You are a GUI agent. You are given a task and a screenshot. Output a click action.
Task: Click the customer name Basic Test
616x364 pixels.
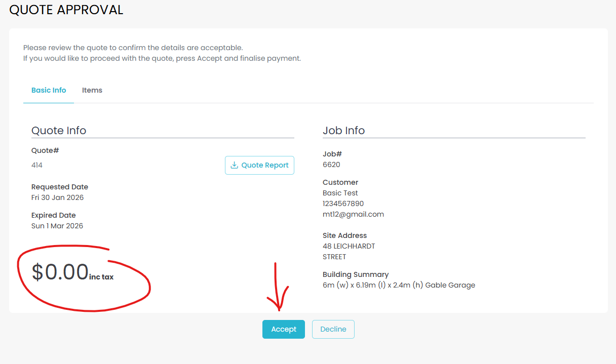pyautogui.click(x=340, y=193)
